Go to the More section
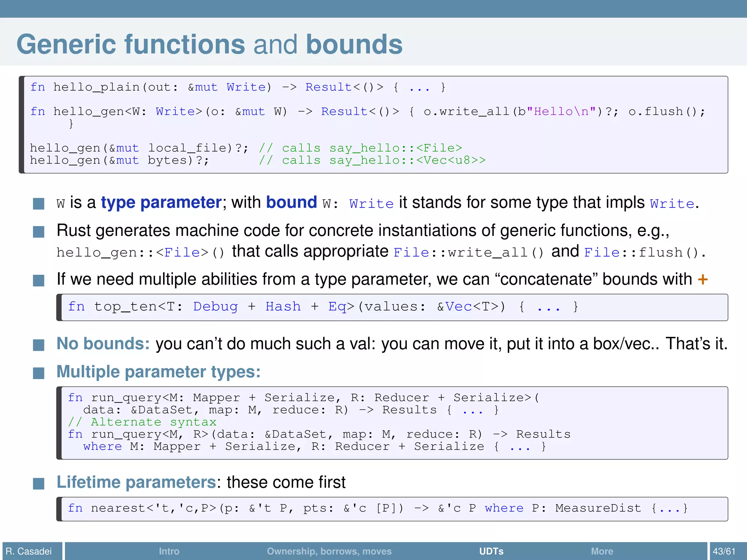747x560 pixels. coord(602,551)
